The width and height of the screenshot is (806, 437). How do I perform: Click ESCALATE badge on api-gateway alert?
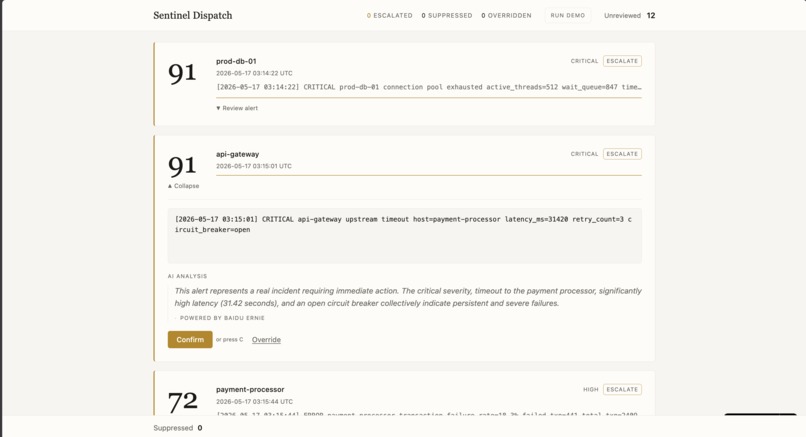[x=622, y=154]
